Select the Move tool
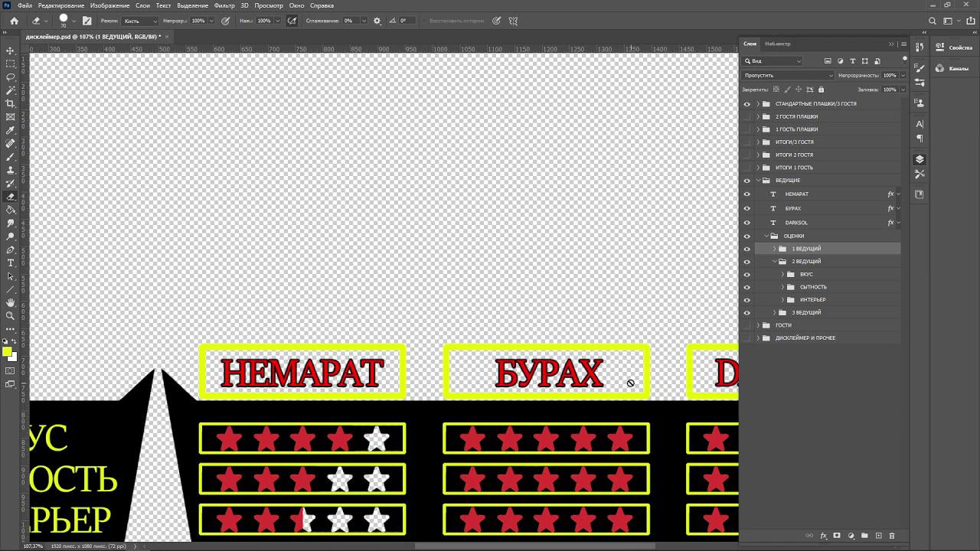This screenshot has width=980, height=551. (11, 51)
